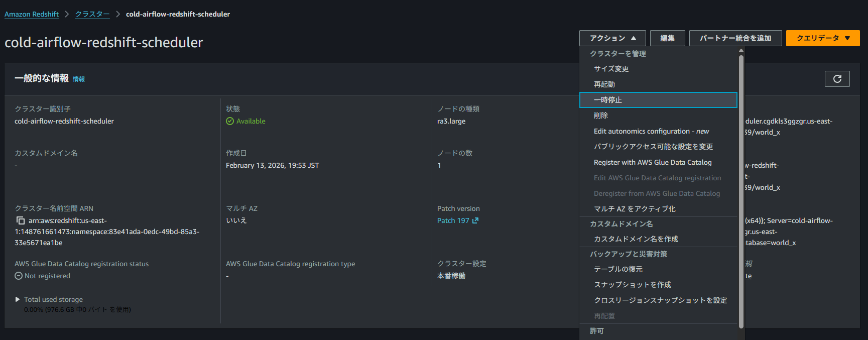Image resolution: width=868 pixels, height=340 pixels.
Task: Expand Total used storage section
Action: [18, 299]
